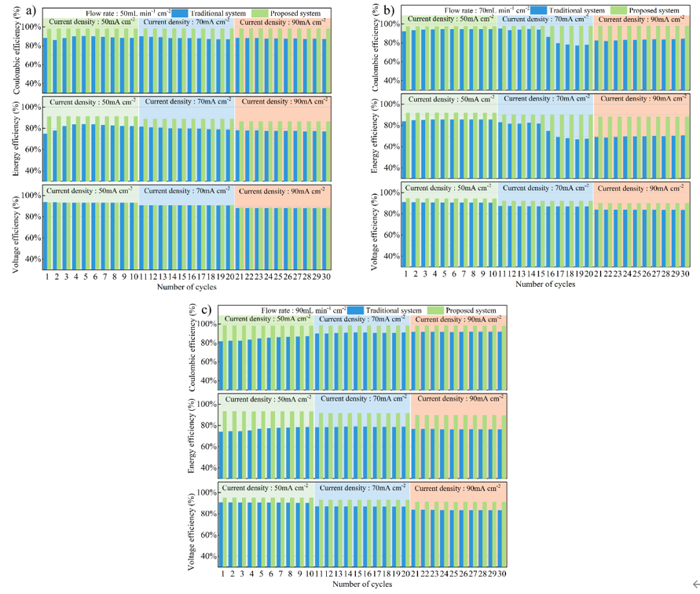Click "Current density : 70mA" in panel c Energy chart

click(x=364, y=398)
